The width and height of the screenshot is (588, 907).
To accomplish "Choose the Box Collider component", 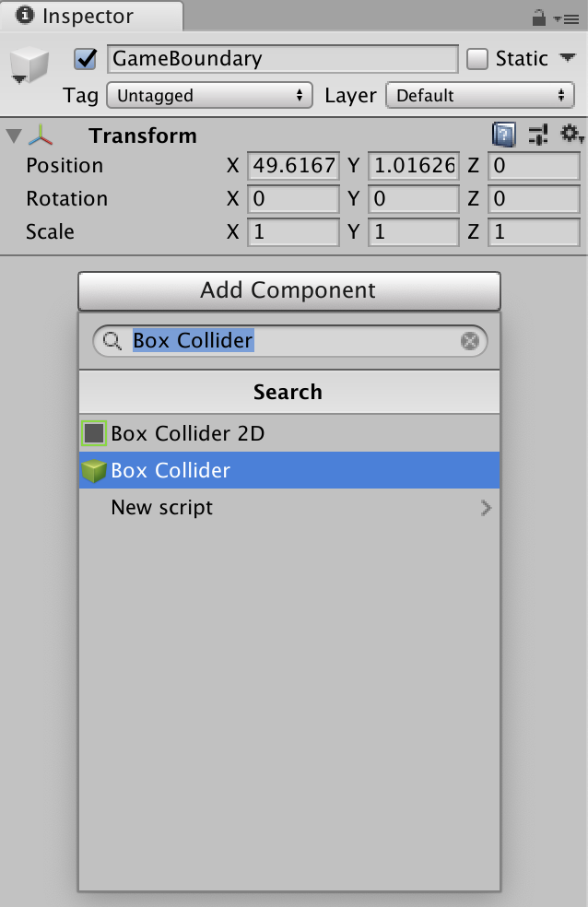I will 171,470.
